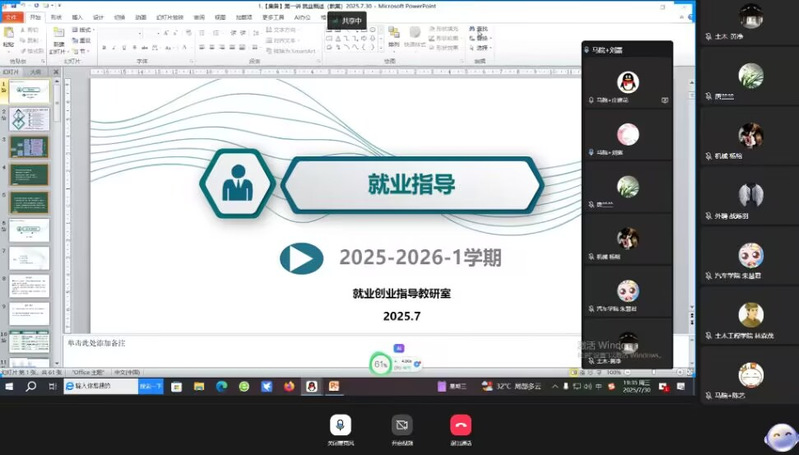Screen dimensions: 799x455
Task: Click the 查找 Find button
Action: click(482, 30)
